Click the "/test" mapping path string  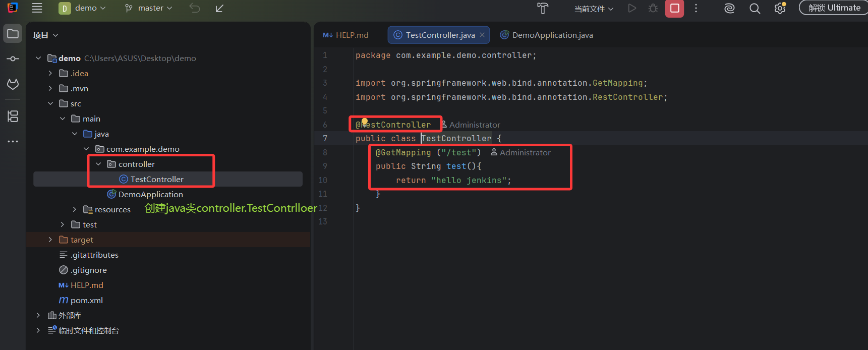tap(458, 152)
